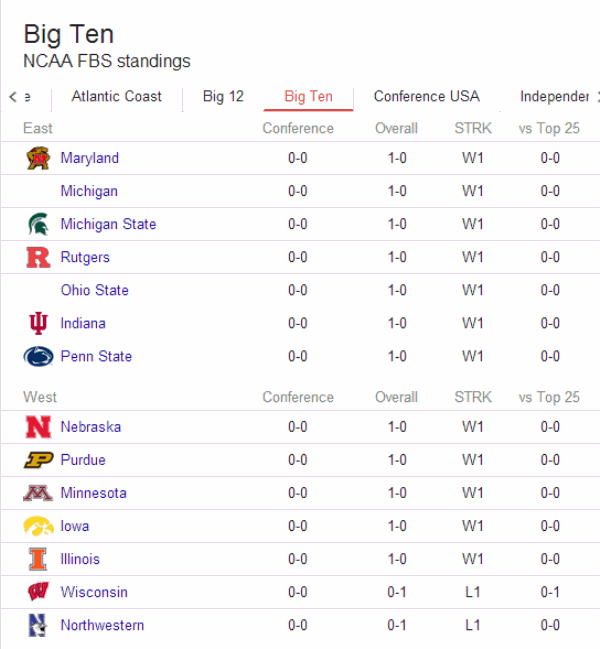Click the Northwestern purple N logo

[x=38, y=625]
